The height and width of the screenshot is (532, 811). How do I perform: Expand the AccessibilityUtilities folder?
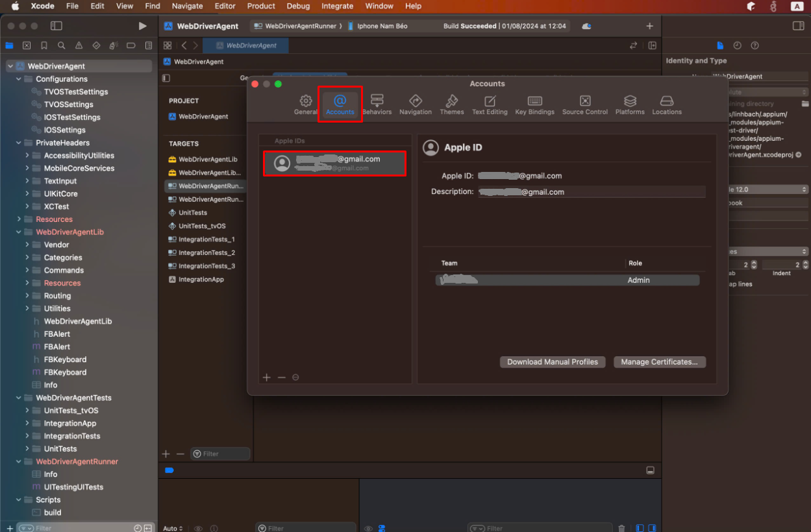(x=27, y=156)
